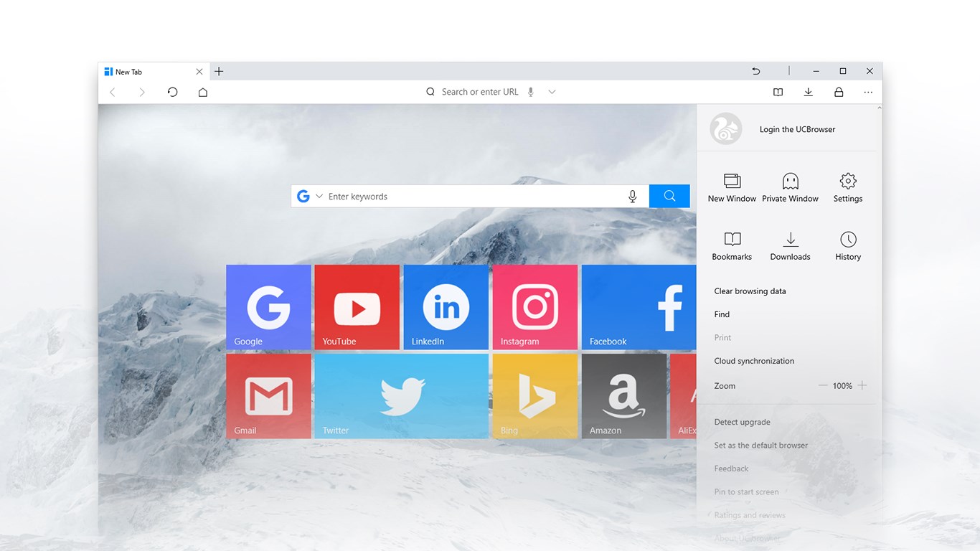
Task: Click the toolbar lock icon
Action: pyautogui.click(x=839, y=92)
